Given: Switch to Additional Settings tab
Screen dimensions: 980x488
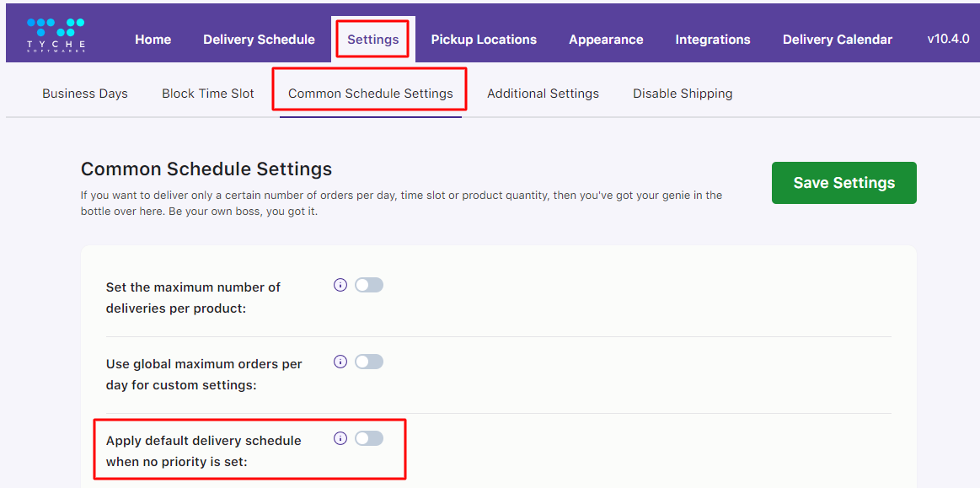Looking at the screenshot, I should coord(543,94).
